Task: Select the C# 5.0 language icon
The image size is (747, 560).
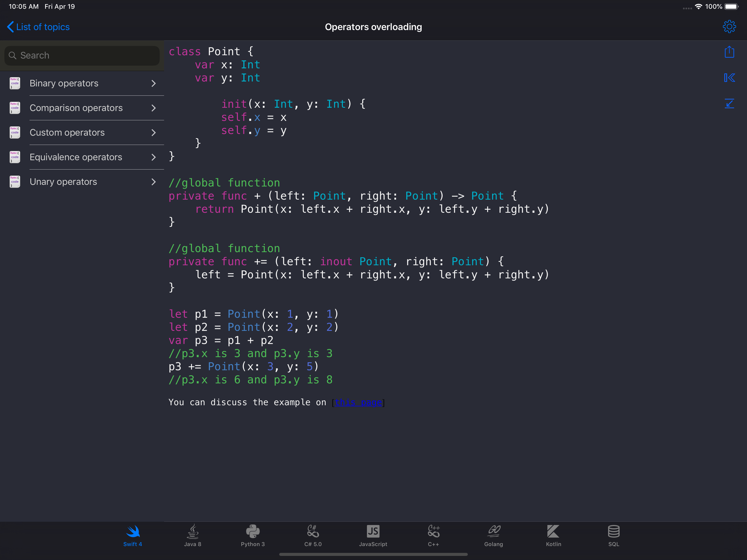Action: click(313, 535)
